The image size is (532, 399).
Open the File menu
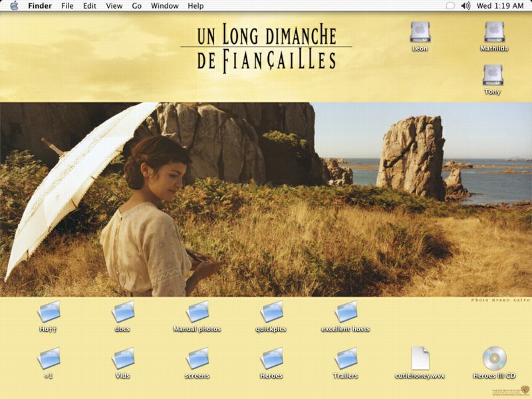click(x=67, y=6)
